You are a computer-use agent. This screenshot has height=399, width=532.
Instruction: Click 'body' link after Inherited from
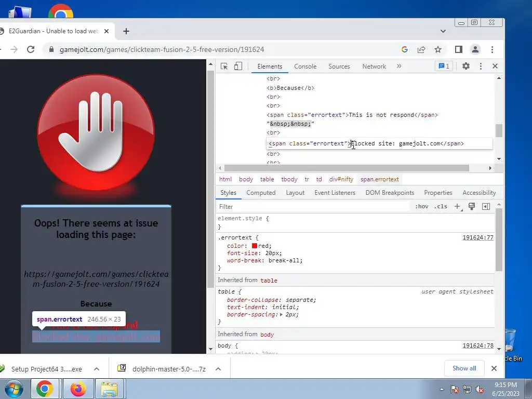[x=267, y=335]
